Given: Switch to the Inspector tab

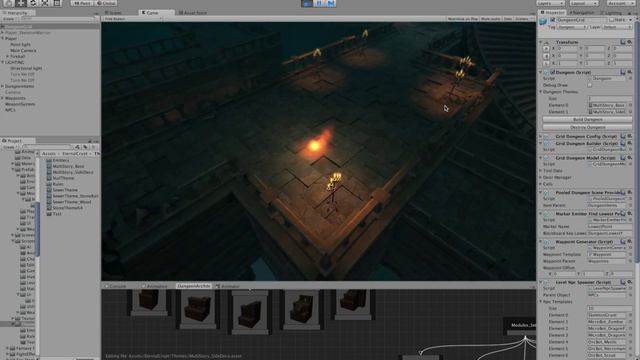Looking at the screenshot, I should 553,13.
